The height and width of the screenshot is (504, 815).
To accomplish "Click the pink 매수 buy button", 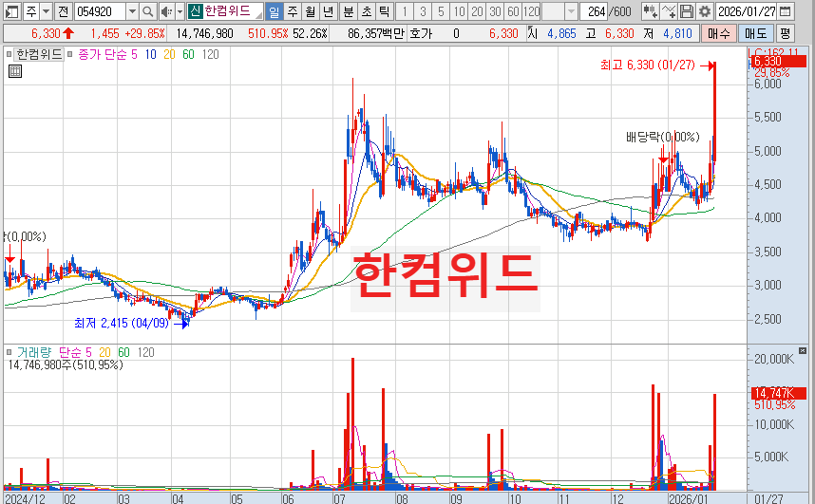I will coord(719,34).
